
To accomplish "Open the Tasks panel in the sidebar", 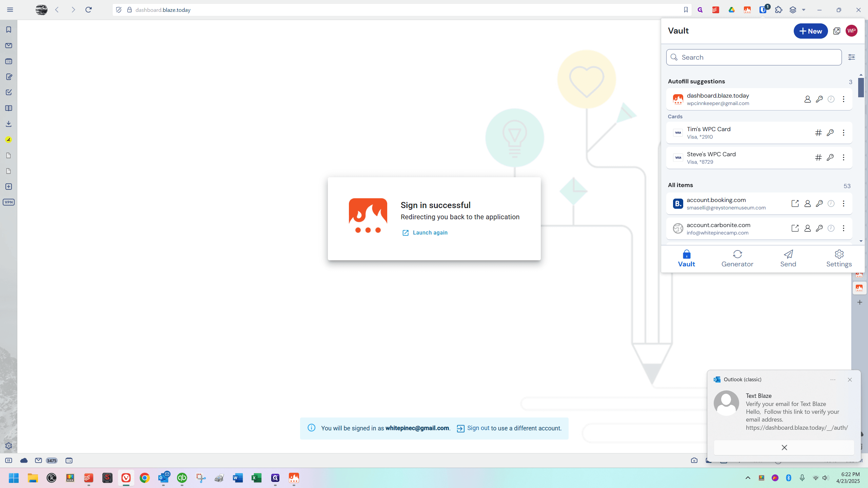I will tap(9, 92).
